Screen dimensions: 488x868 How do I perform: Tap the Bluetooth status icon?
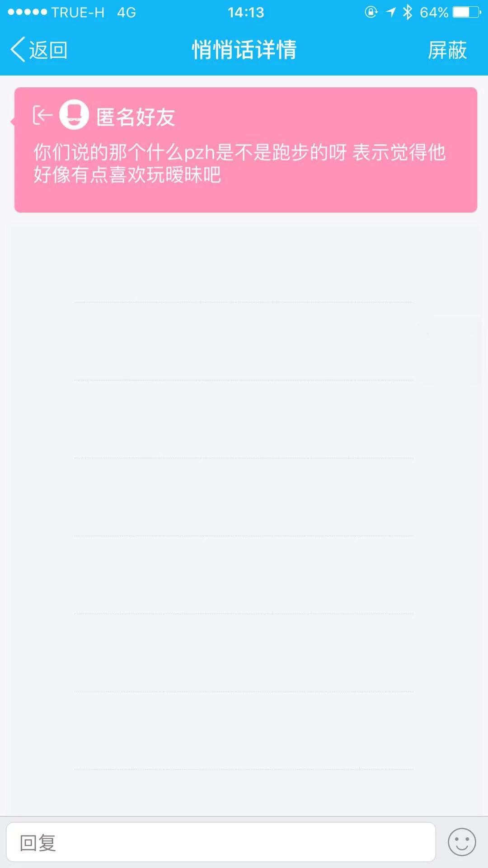[408, 12]
